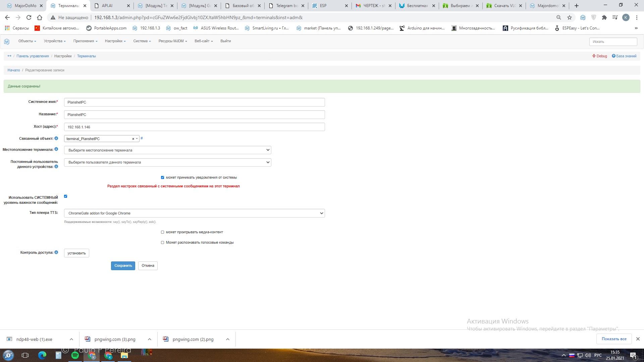Open the Устройства menu
The width and height of the screenshot is (644, 362).
(54, 41)
